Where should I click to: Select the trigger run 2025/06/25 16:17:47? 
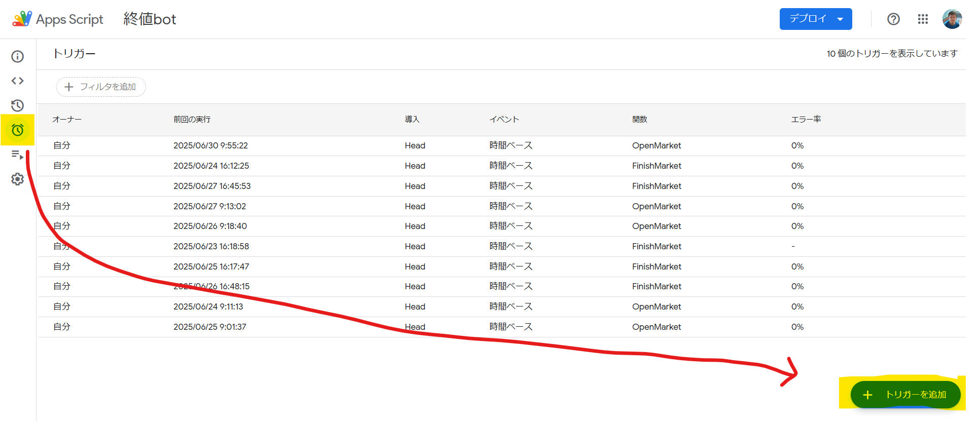211,267
